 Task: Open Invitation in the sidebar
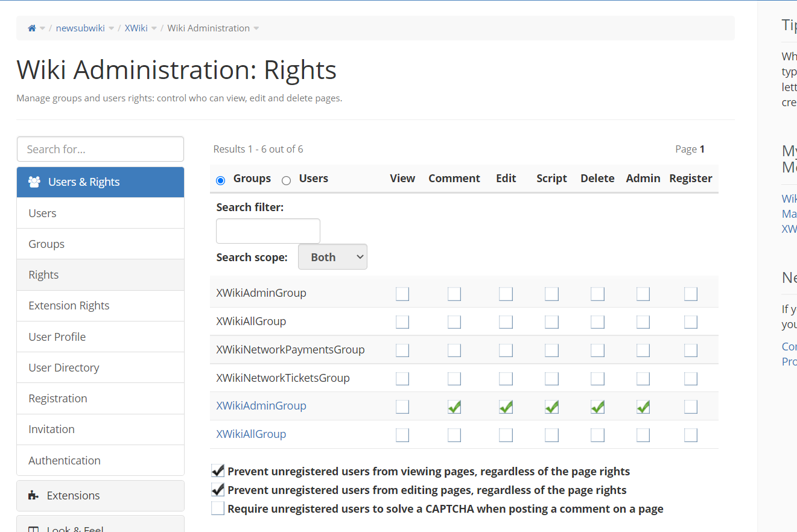100,429
